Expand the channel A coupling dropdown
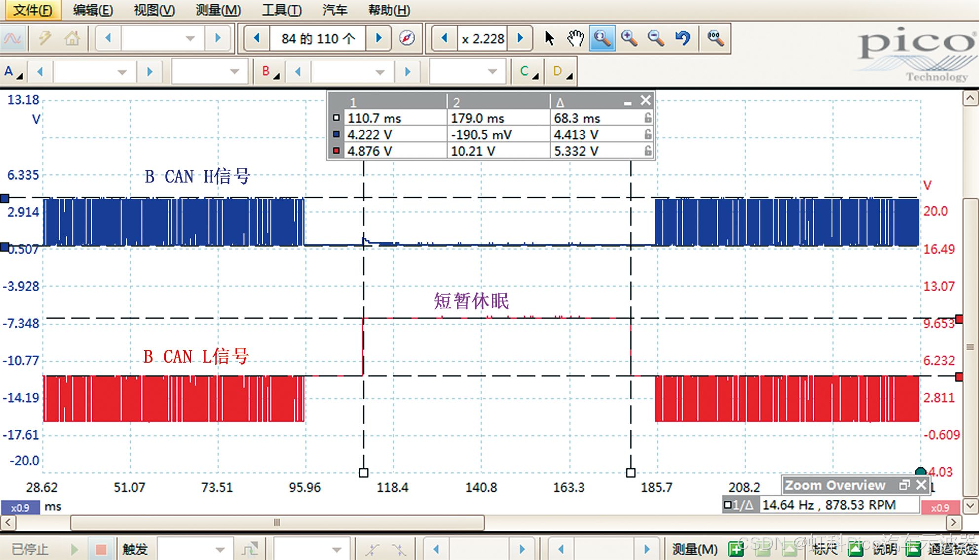The image size is (979, 560). [234, 72]
